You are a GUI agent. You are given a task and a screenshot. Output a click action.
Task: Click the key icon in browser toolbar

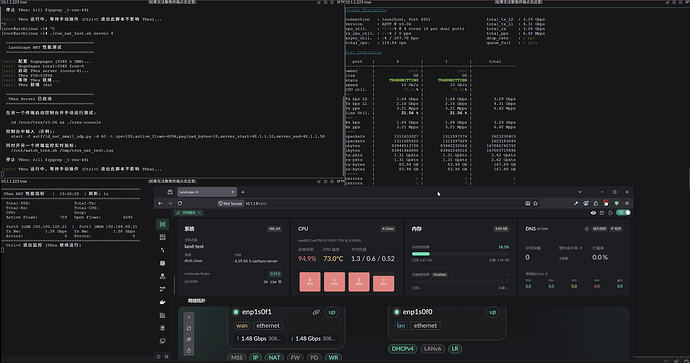(x=576, y=203)
